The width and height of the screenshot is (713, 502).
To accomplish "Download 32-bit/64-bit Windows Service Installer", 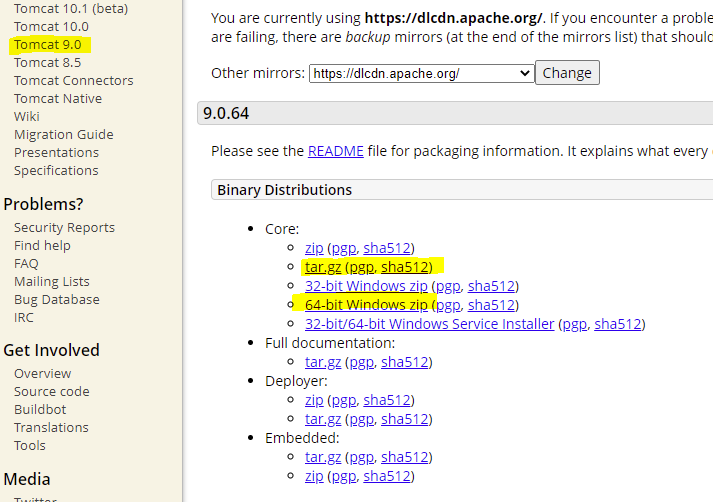I will (429, 324).
